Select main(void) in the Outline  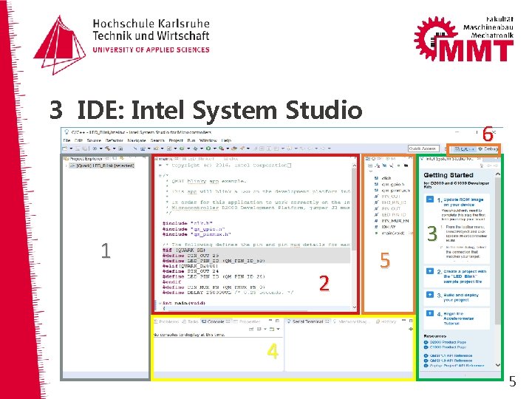[x=393, y=233]
